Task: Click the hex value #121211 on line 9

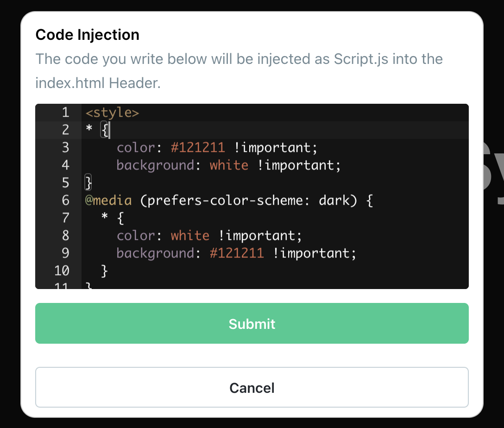Action: pyautogui.click(x=237, y=253)
